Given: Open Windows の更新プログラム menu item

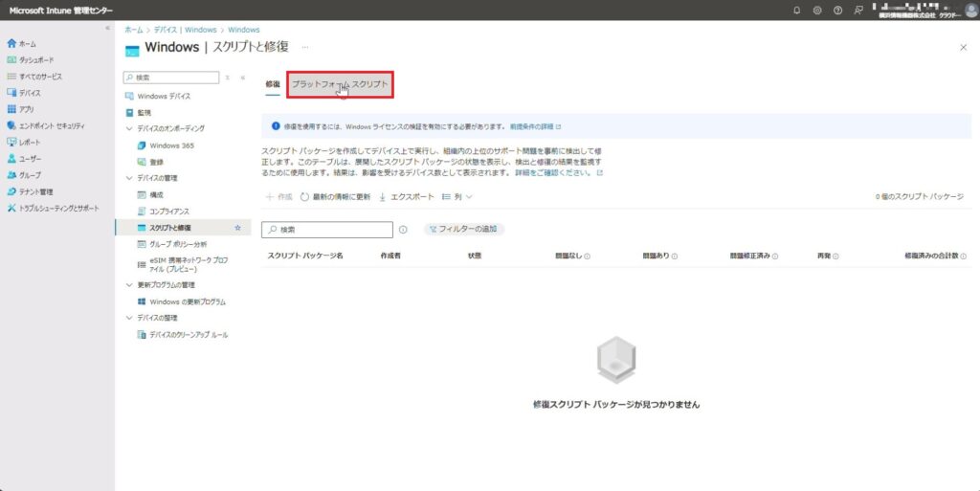Looking at the screenshot, I should pyautogui.click(x=181, y=301).
